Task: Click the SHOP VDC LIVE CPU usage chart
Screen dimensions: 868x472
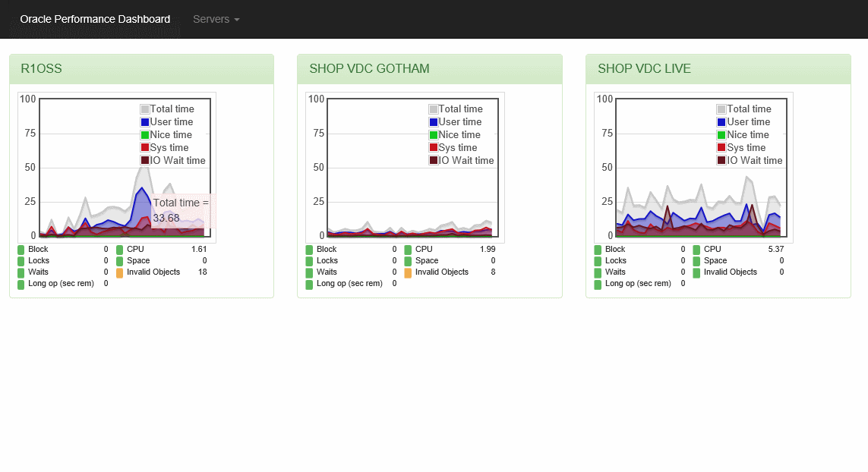Action: pyautogui.click(x=693, y=168)
